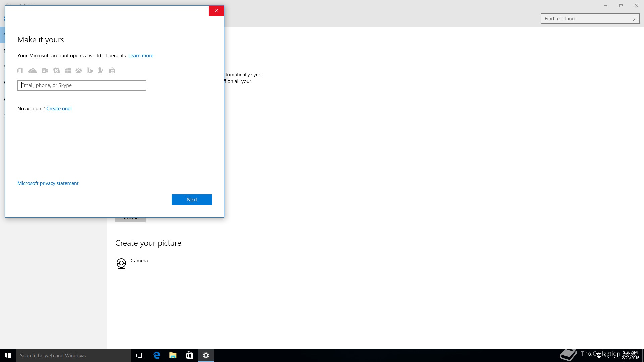Image resolution: width=644 pixels, height=362 pixels.
Task: Open the Learn more link
Action: (141, 56)
